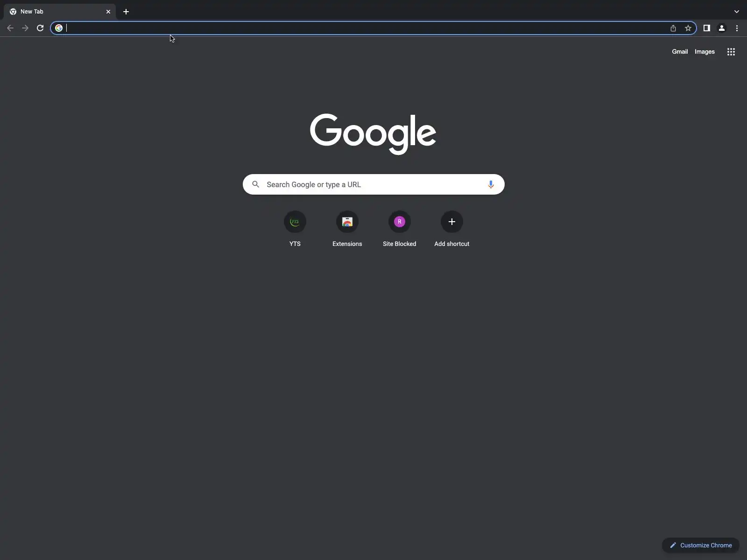Open Gmail link
747x560 pixels.
(x=680, y=52)
